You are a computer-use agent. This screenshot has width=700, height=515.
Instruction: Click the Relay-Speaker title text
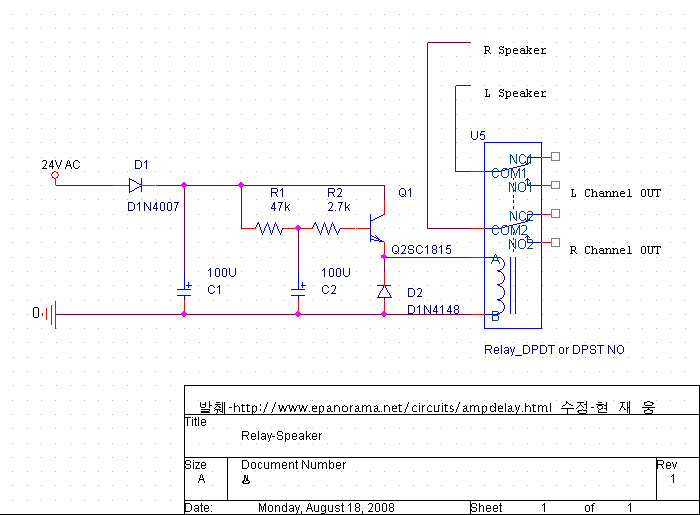pos(281,436)
